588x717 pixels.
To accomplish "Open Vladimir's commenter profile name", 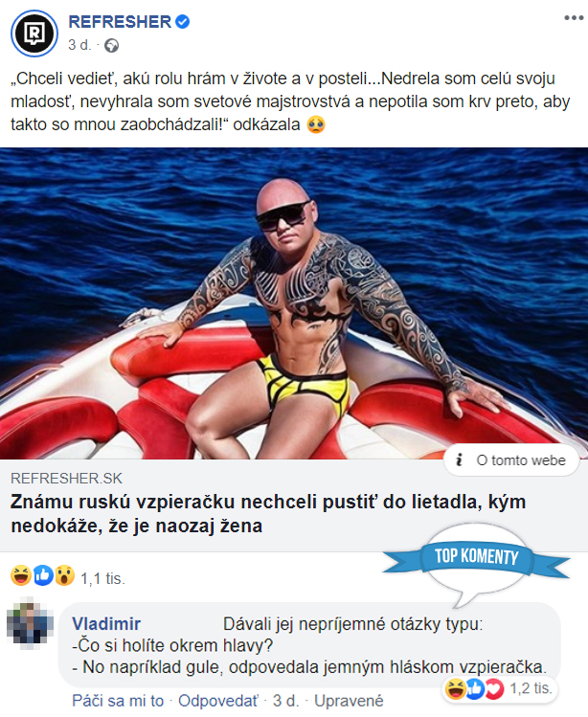I will (x=106, y=624).
